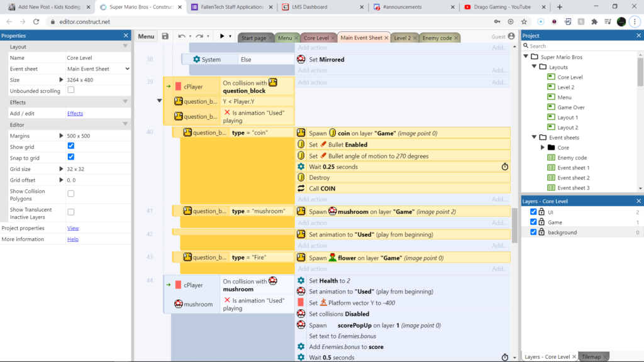
Task: Click the coin icon in Spawn coin action
Action: (332, 133)
